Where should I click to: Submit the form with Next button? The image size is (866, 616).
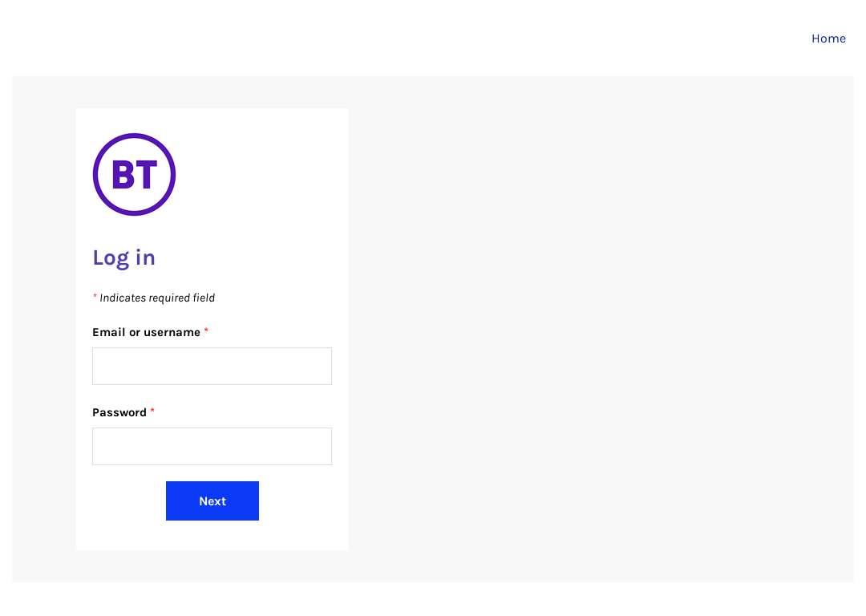[212, 500]
